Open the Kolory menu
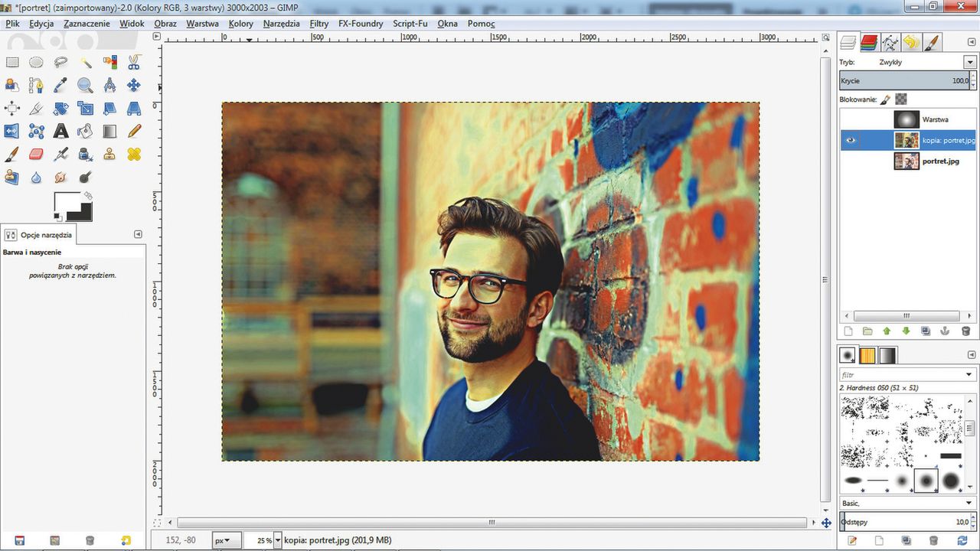This screenshot has width=980, height=551. (x=240, y=24)
